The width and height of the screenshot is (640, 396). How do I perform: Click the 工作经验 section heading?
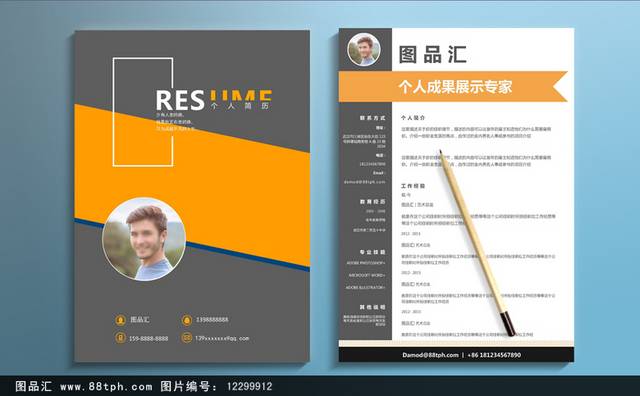(x=413, y=186)
